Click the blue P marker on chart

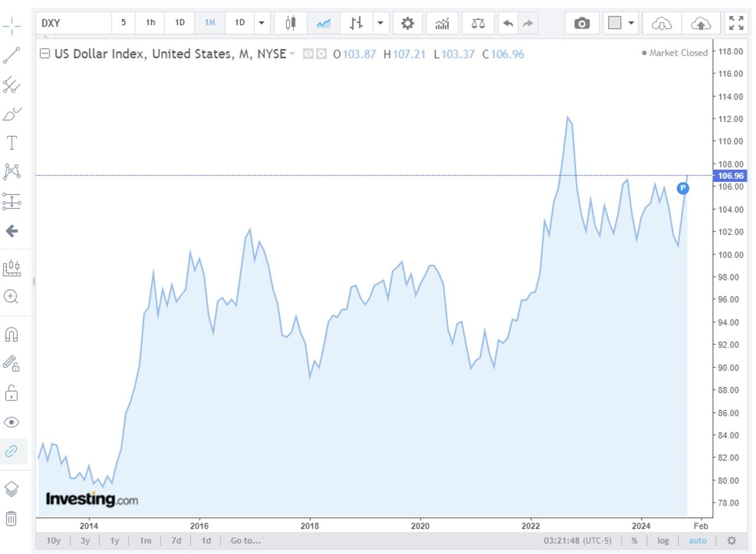(x=683, y=188)
